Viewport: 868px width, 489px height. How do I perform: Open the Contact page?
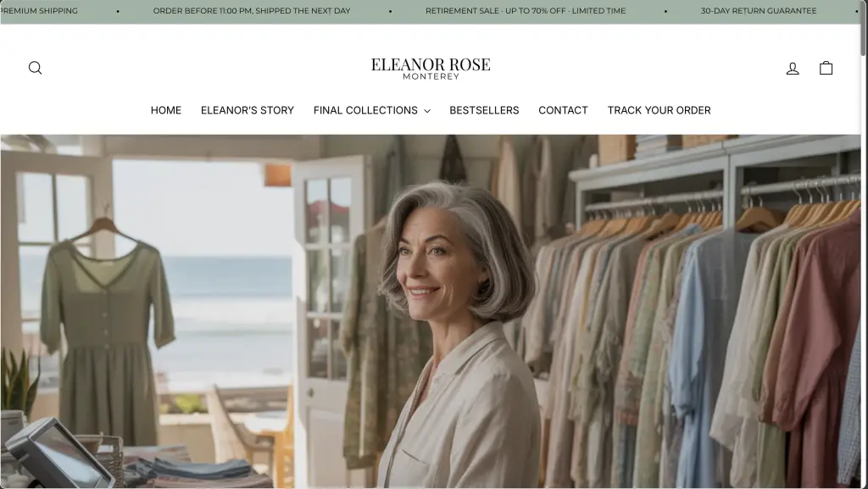pyautogui.click(x=563, y=110)
